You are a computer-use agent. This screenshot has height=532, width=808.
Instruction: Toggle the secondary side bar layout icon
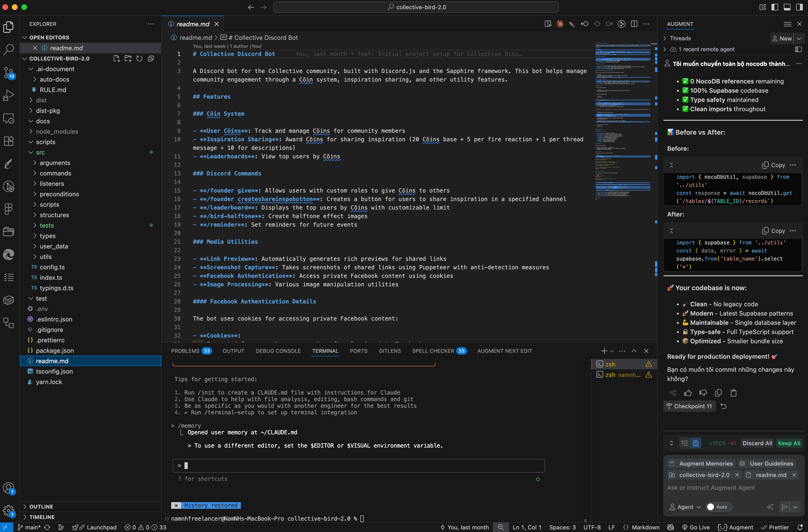799,7
